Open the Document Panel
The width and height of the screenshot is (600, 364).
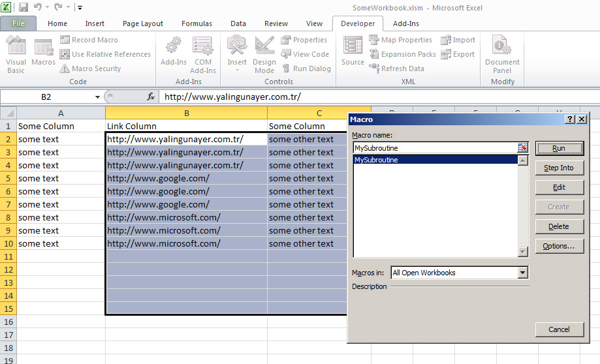502,55
